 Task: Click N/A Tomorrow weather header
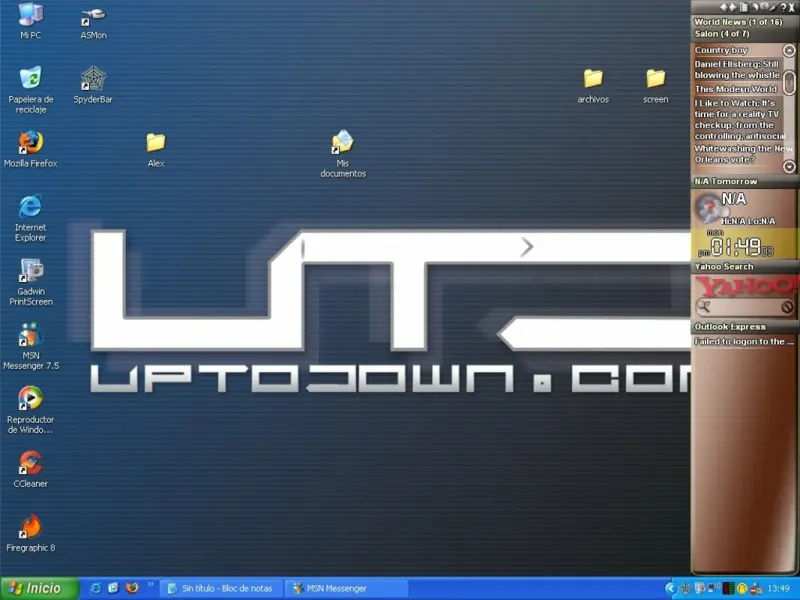pos(726,181)
